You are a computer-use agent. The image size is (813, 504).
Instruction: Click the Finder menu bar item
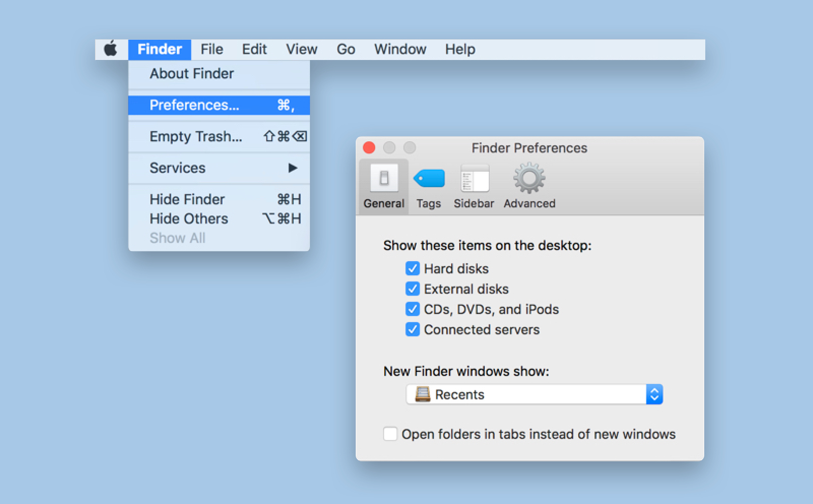(x=160, y=49)
